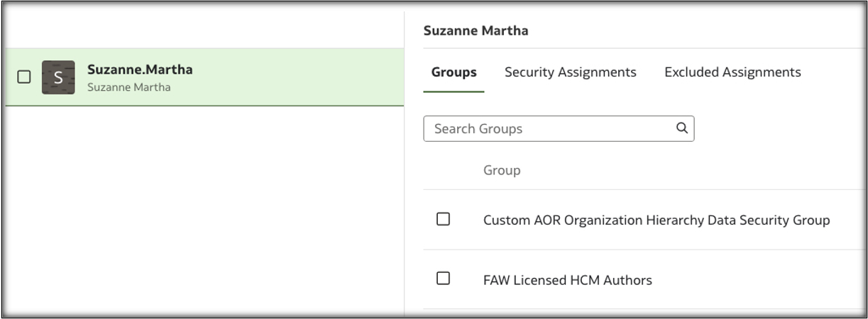Click the divider between user list and details

[405, 177]
